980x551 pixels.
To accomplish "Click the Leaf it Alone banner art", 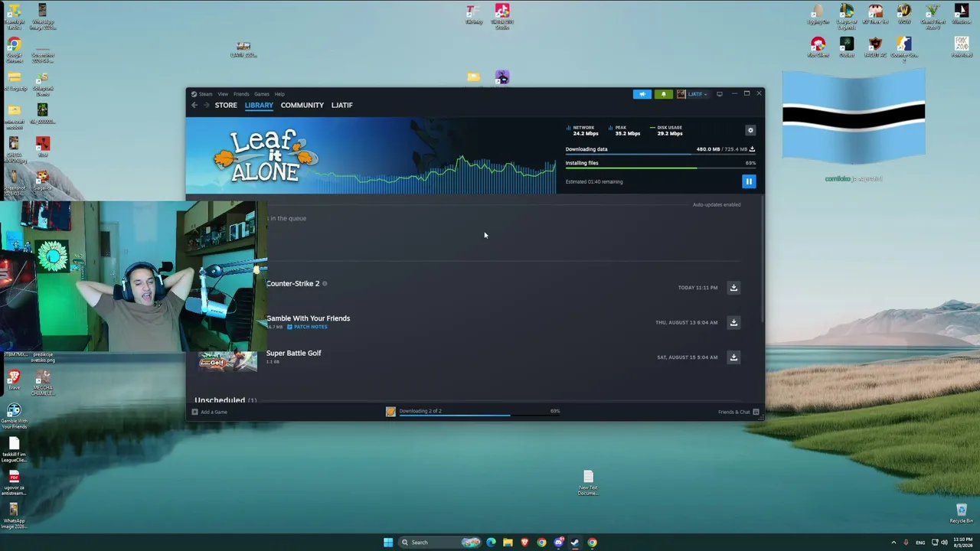I will pyautogui.click(x=265, y=155).
